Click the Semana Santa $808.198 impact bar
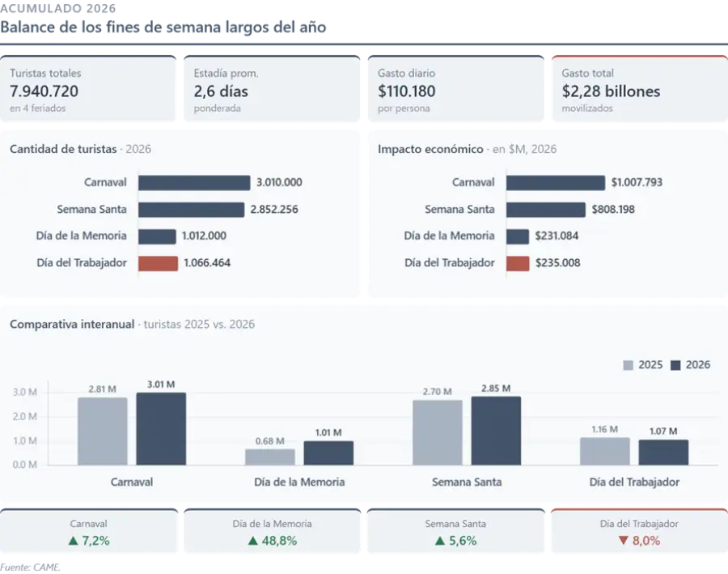The width and height of the screenshot is (728, 574). [545, 210]
